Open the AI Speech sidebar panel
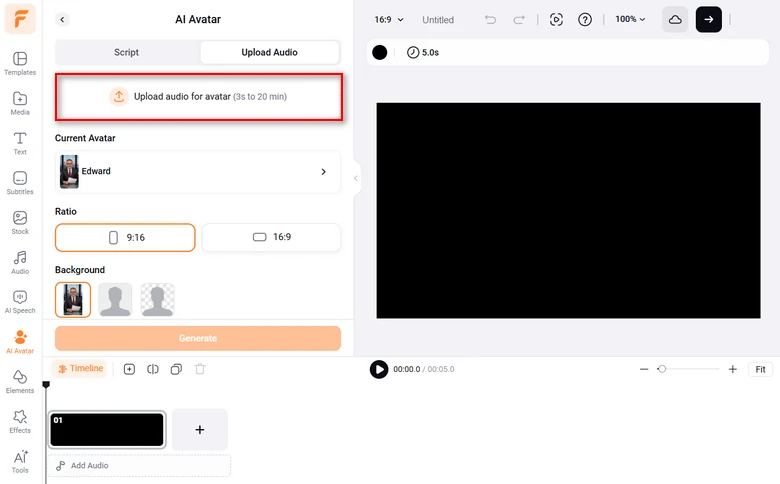 tap(20, 302)
